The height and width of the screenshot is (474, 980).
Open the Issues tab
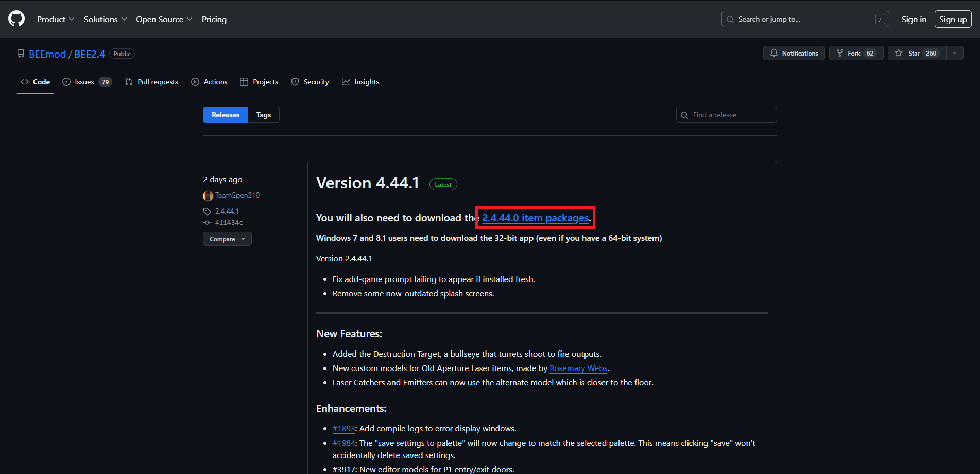(x=87, y=82)
